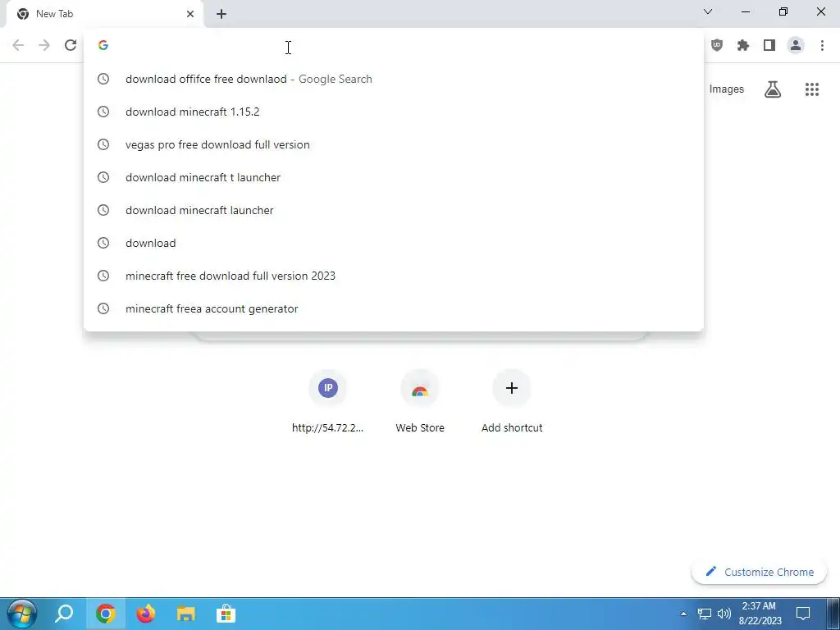840x630 pixels.
Task: Expand the tab search chevron
Action: 708,11
